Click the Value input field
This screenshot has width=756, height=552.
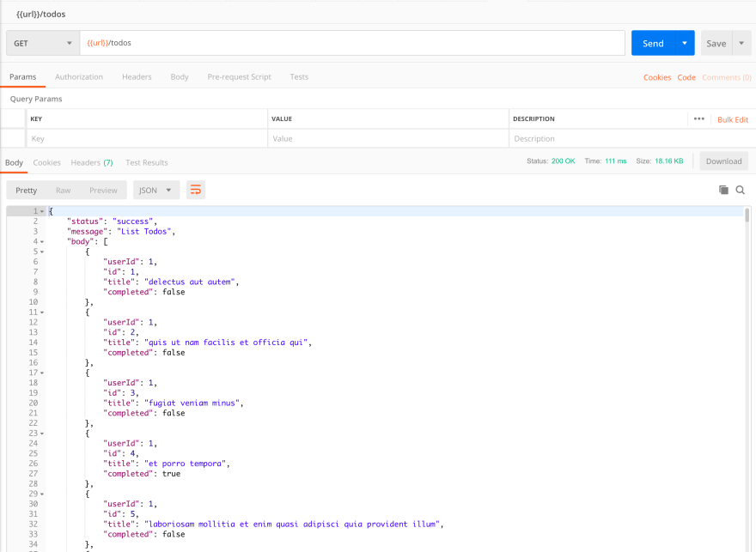pos(388,139)
